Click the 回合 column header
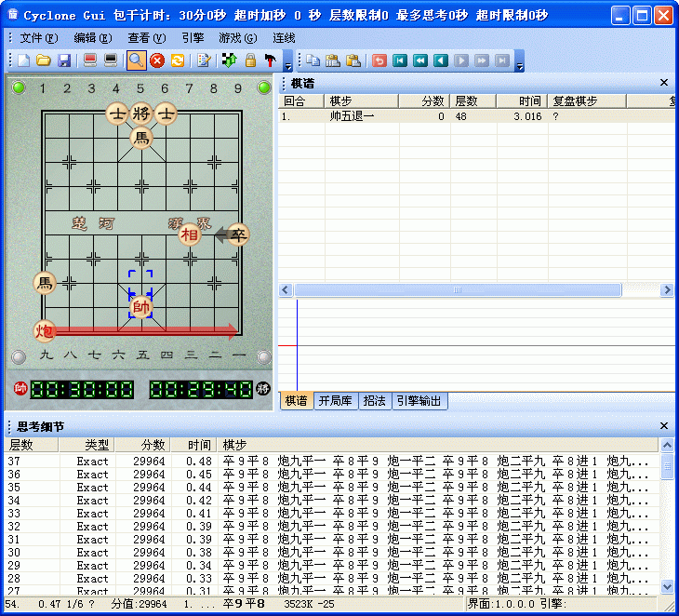 point(301,100)
